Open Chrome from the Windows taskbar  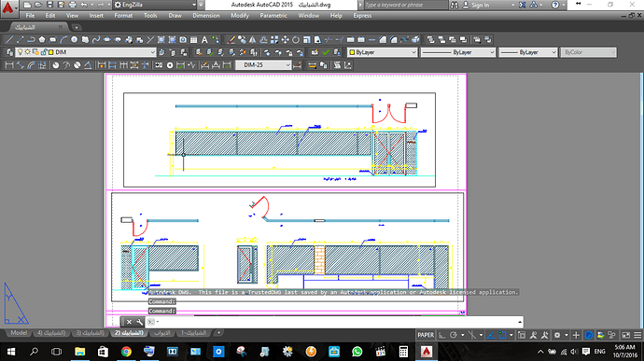click(126, 352)
